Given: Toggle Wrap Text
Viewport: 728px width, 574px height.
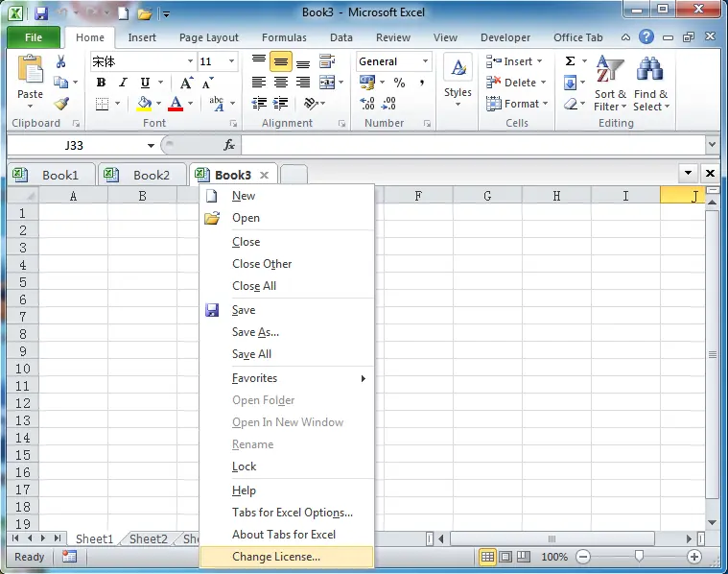Looking at the screenshot, I should (x=327, y=61).
